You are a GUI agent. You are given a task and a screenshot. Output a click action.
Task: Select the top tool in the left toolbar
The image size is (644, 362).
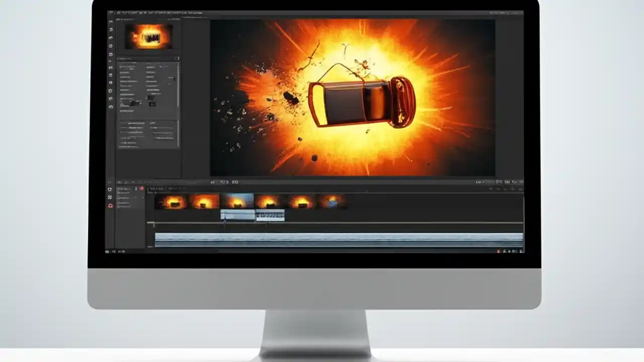coord(111,23)
